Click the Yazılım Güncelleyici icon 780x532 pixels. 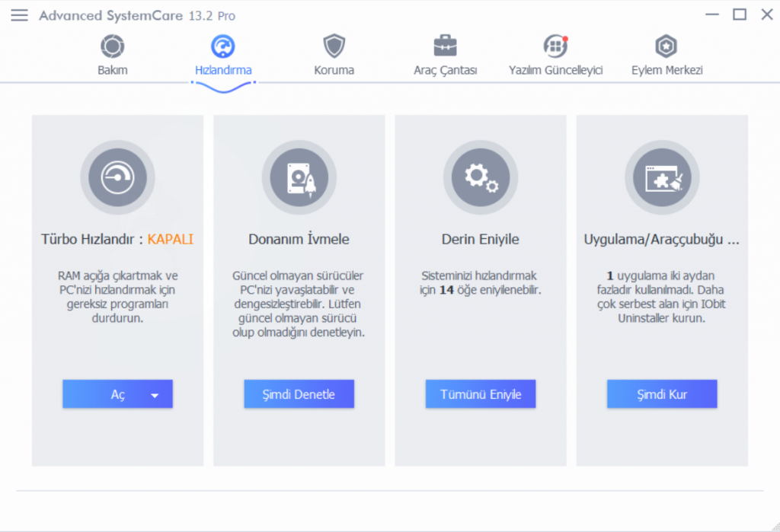point(555,46)
